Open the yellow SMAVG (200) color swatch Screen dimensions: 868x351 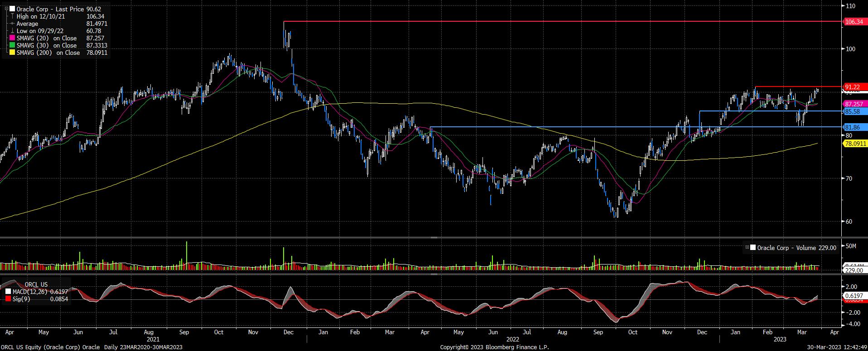[x=12, y=53]
